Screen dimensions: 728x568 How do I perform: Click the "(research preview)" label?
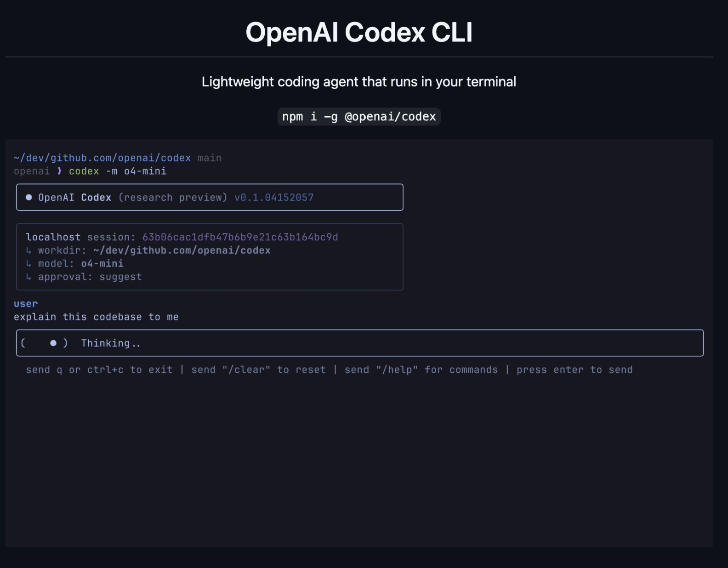pyautogui.click(x=173, y=198)
